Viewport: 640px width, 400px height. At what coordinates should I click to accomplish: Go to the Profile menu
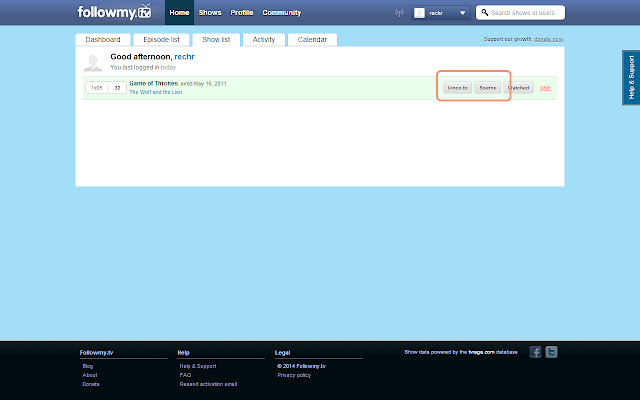tap(242, 13)
